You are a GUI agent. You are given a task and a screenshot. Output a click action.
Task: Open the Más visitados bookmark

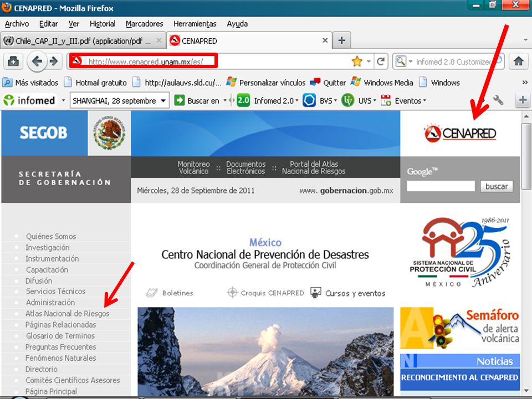[30, 83]
